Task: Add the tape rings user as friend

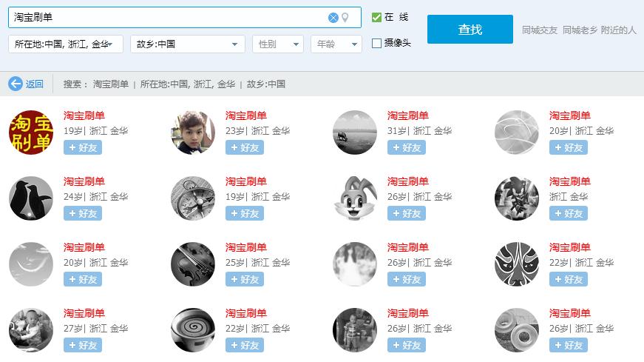Action: (568, 345)
